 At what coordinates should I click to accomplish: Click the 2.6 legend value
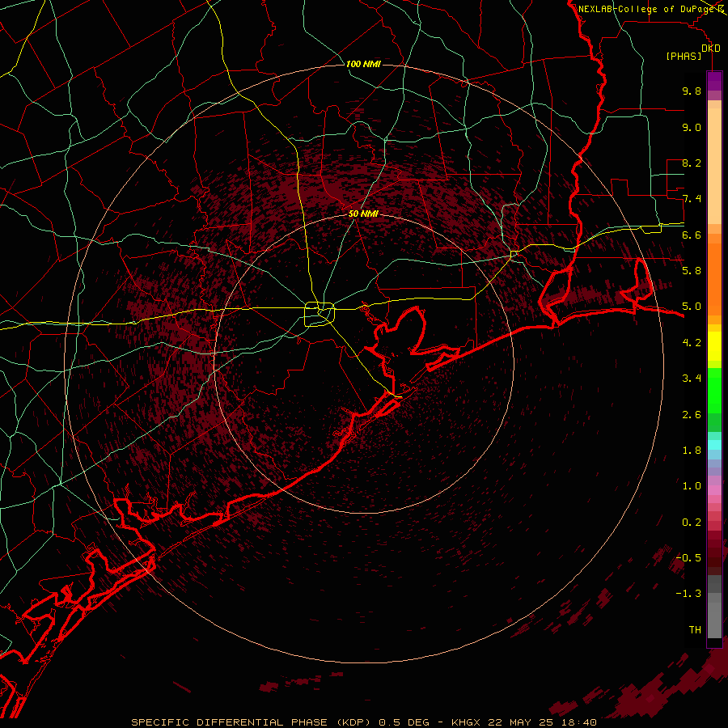pos(692,415)
